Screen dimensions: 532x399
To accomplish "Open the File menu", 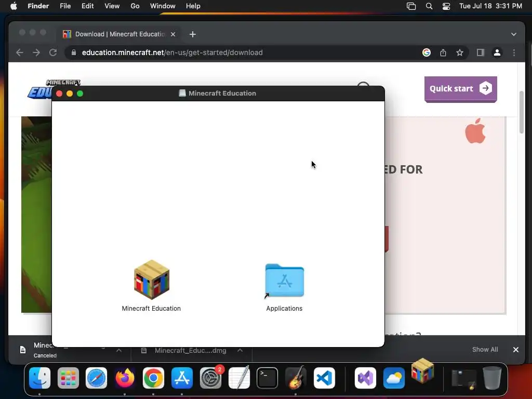I will click(x=65, y=6).
